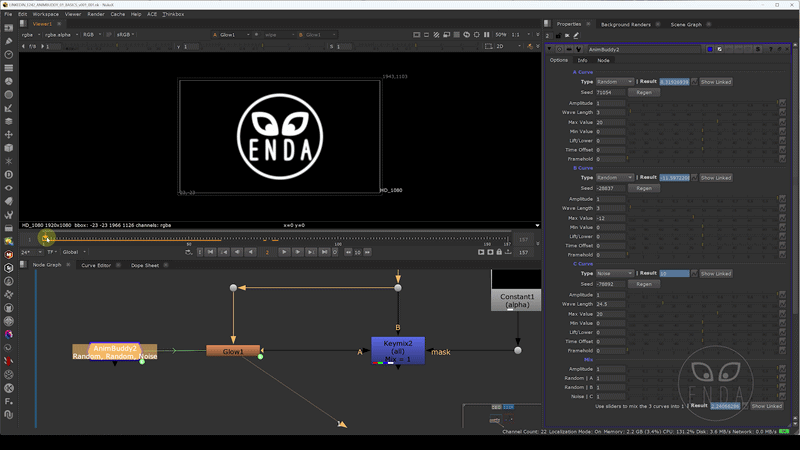The width and height of the screenshot is (800, 450).
Task: Open the A Curve Type dropdown
Action: click(614, 82)
